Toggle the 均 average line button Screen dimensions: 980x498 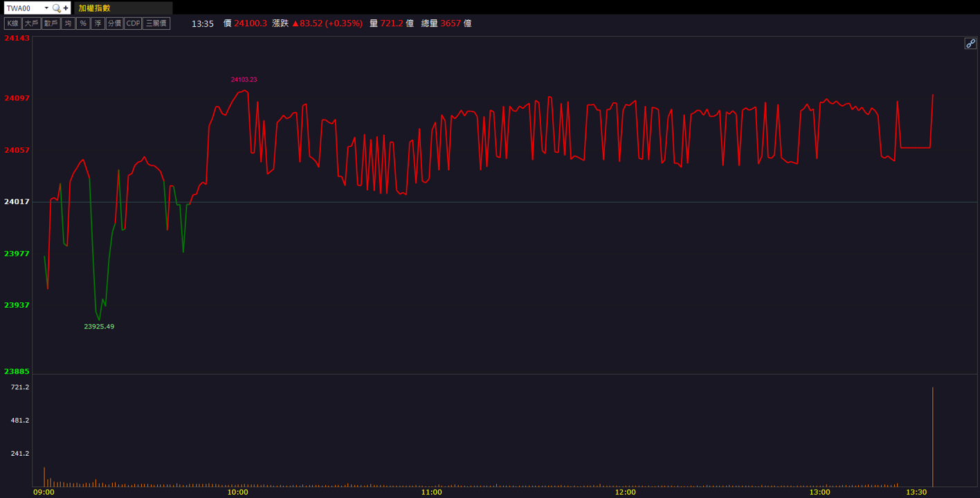tap(68, 24)
